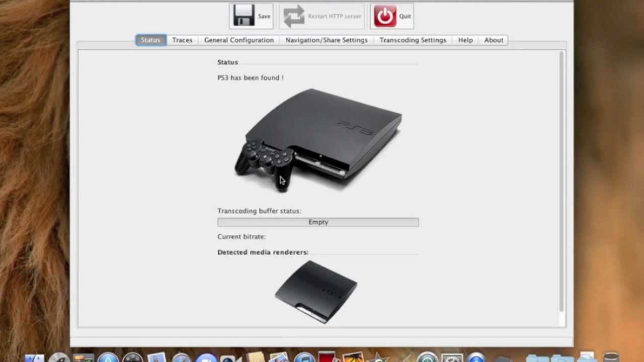Open the General Configuration tab

click(x=239, y=40)
